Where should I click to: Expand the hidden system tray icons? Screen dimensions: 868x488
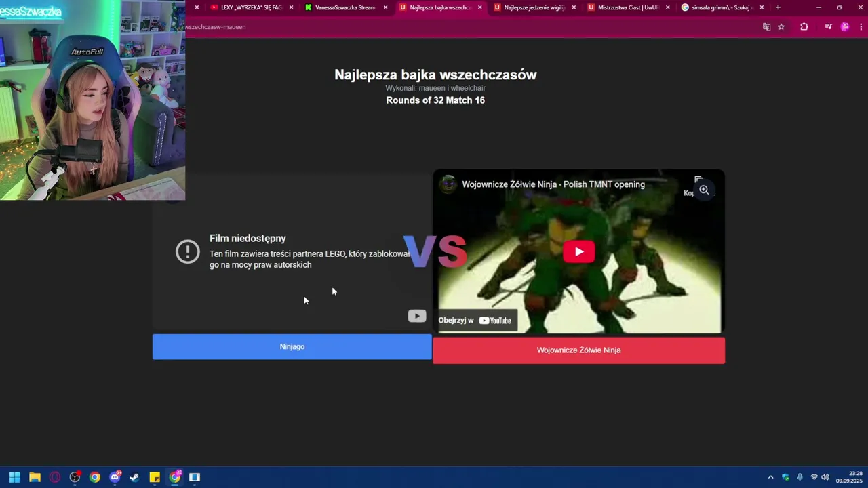[770, 477]
